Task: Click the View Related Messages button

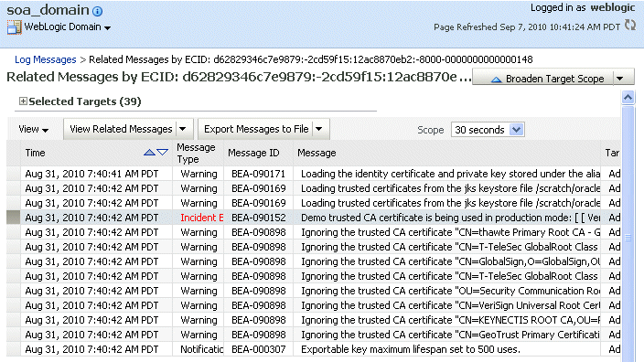Action: pos(121,129)
